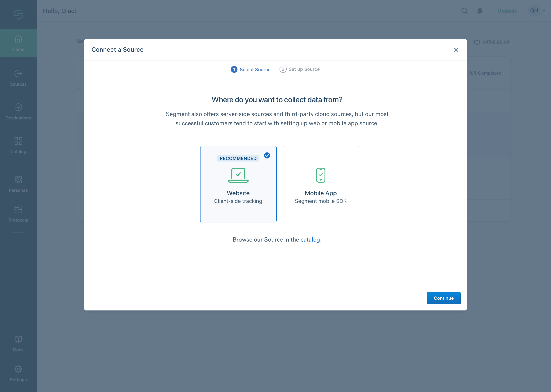Click the Continue button

pyautogui.click(x=444, y=298)
